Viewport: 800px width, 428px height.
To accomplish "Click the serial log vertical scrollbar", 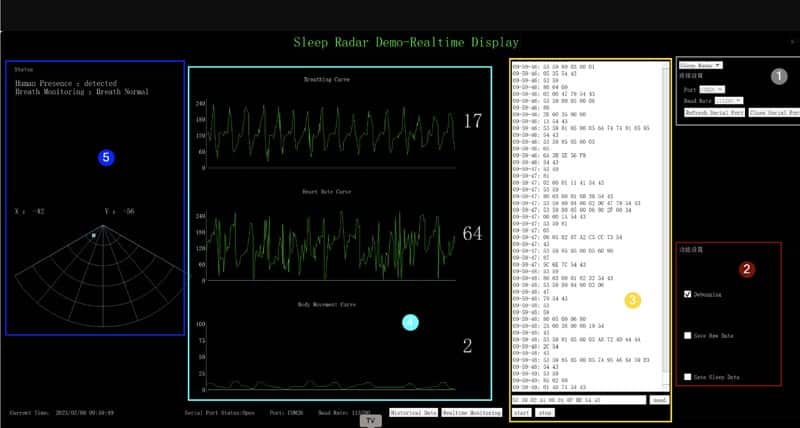I will [665, 230].
